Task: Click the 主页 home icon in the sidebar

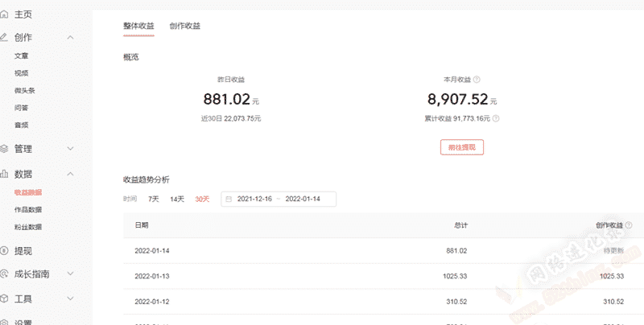Action: (5, 14)
